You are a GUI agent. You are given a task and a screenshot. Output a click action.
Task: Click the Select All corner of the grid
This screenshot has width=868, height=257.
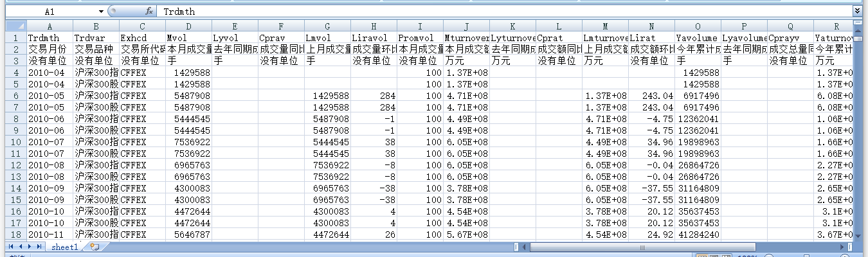(x=15, y=26)
